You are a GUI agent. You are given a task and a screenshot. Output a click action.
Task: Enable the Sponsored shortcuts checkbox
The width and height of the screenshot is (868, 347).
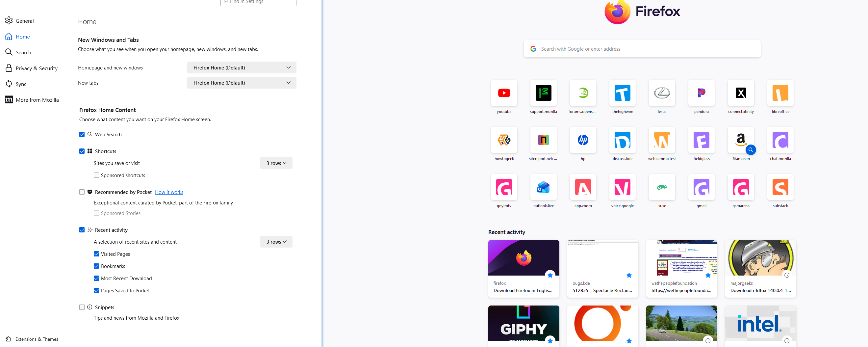pyautogui.click(x=96, y=175)
